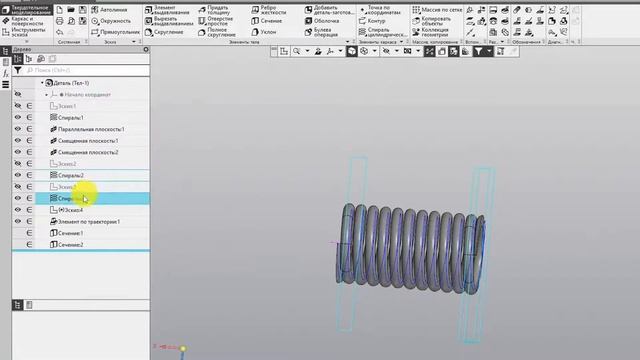This screenshot has width=640, height=360.
Task: Open the Булева операция command
Action: click(x=322, y=32)
